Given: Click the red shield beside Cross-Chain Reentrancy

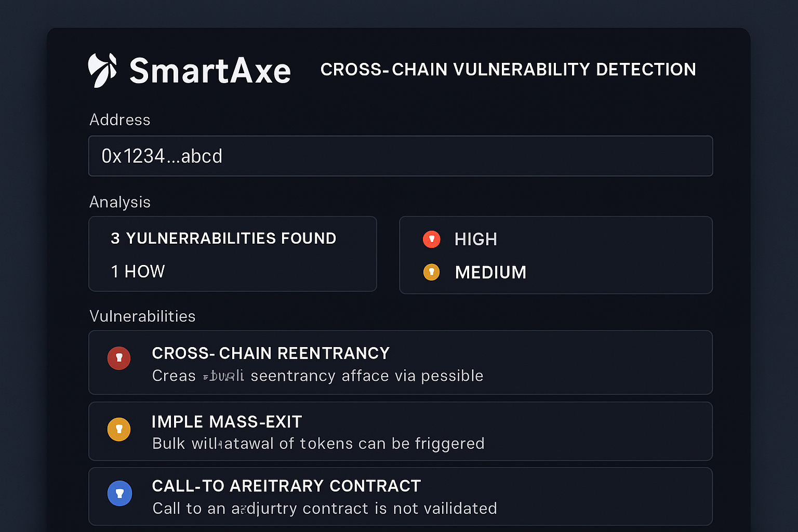Looking at the screenshot, I should point(119,358).
